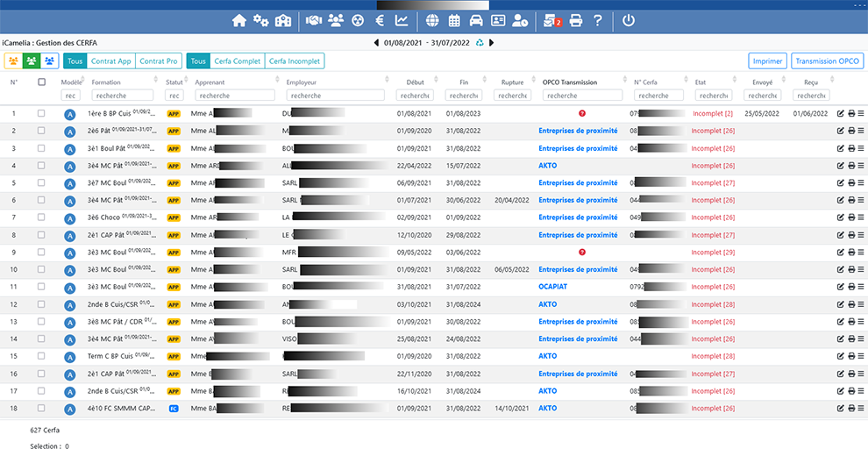Go to next period with right arrow
Viewport: 868px width, 456px height.
point(491,43)
